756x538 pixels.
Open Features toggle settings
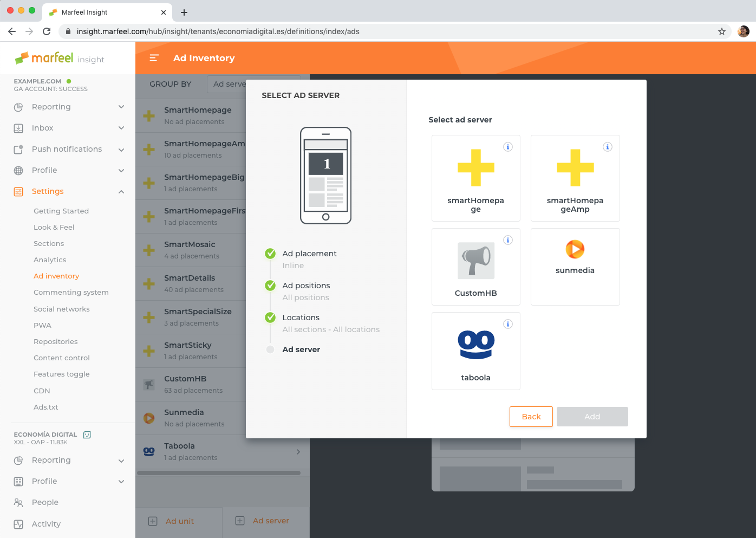[62, 374]
